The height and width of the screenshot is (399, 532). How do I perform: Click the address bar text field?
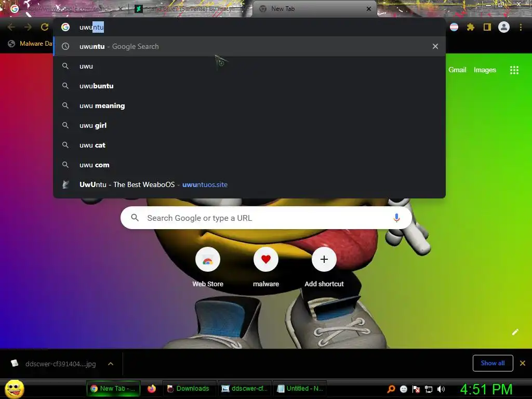249,27
